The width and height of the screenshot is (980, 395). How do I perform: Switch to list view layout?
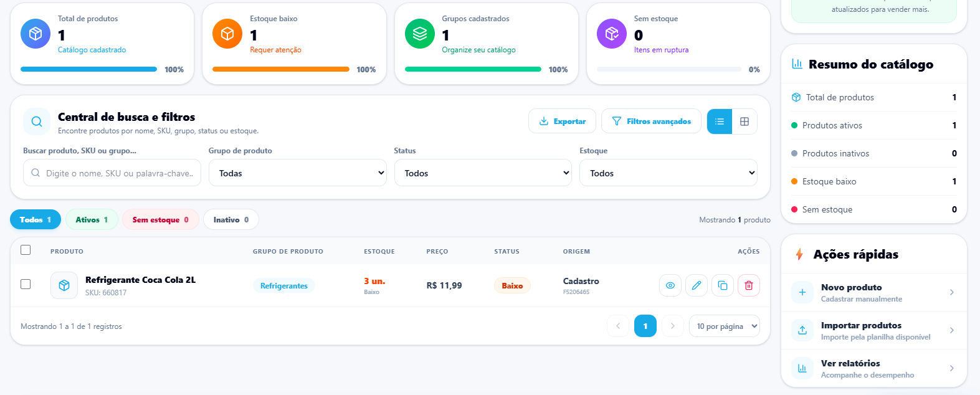(x=720, y=121)
